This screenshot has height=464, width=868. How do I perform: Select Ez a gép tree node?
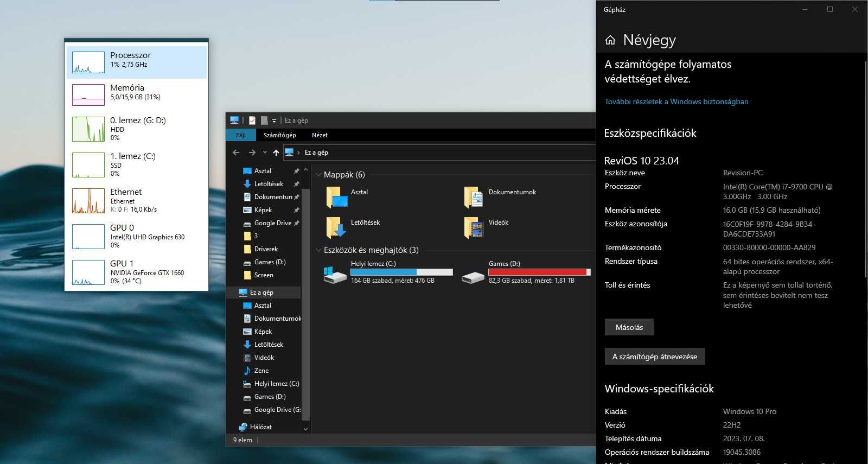261,293
